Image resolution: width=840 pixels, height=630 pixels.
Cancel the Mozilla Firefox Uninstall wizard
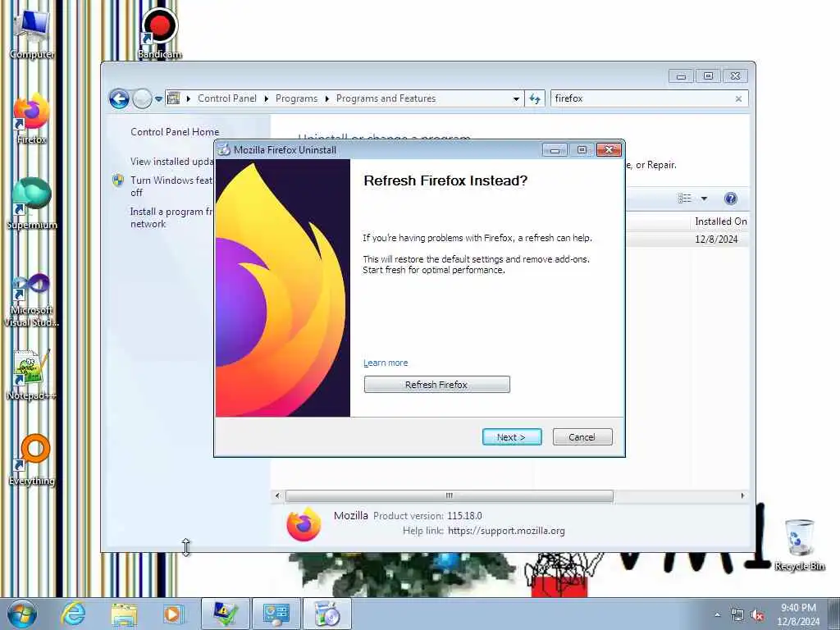coord(582,436)
